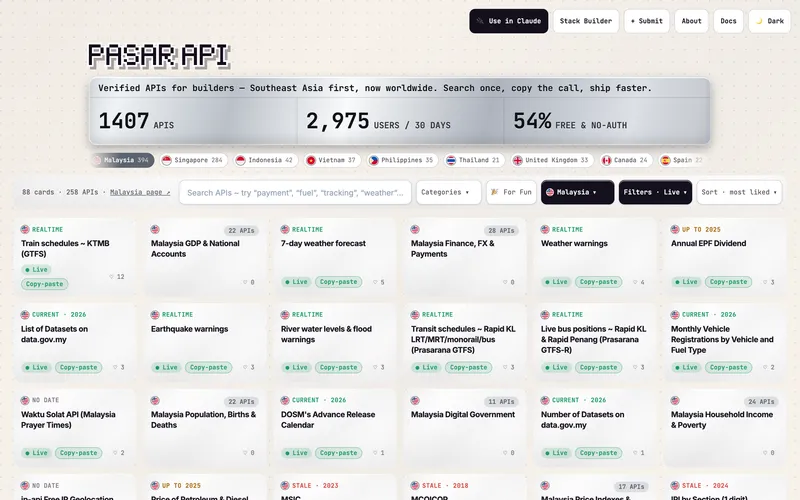Open the Docs page
The image size is (800, 500).
click(x=728, y=21)
